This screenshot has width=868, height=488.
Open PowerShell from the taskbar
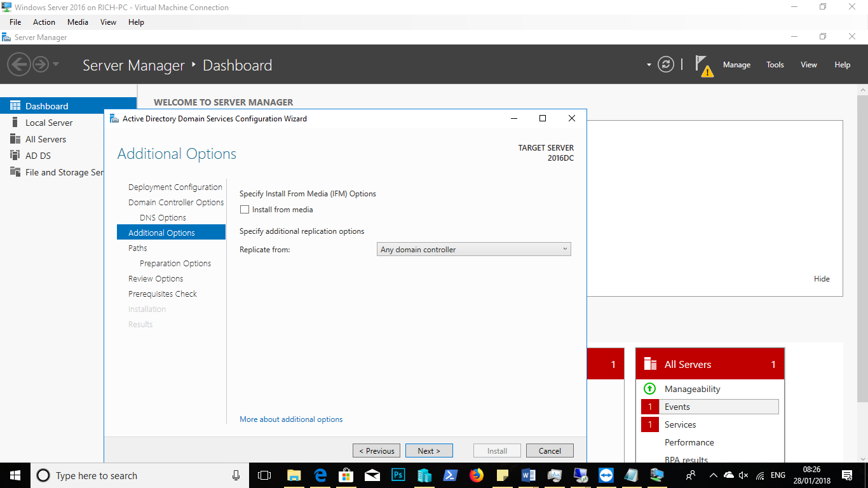coord(451,475)
